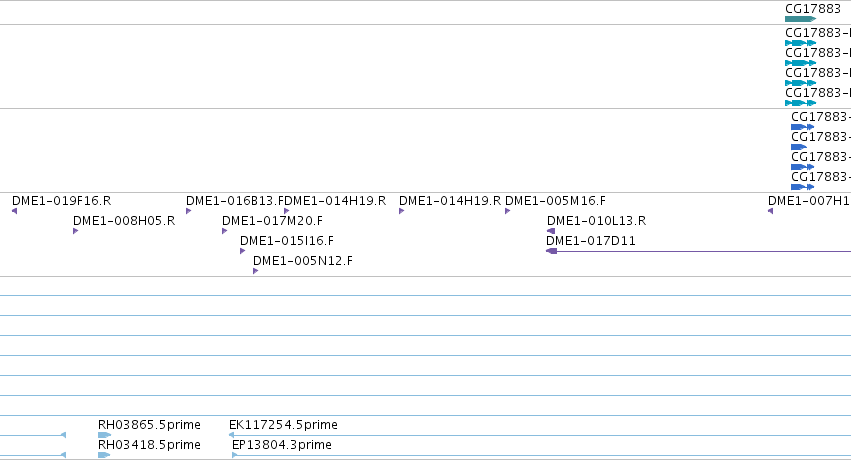Image resolution: width=851 pixels, height=460 pixels.
Task: Click the DME1-017D11 label
Action: 590,241
